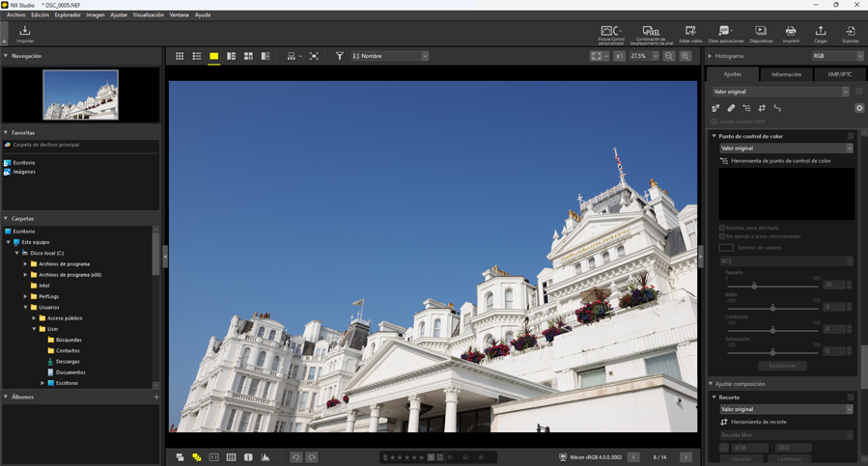Screen dimensions: 868x466
Task: Click the Importar icon
Action: tap(25, 34)
